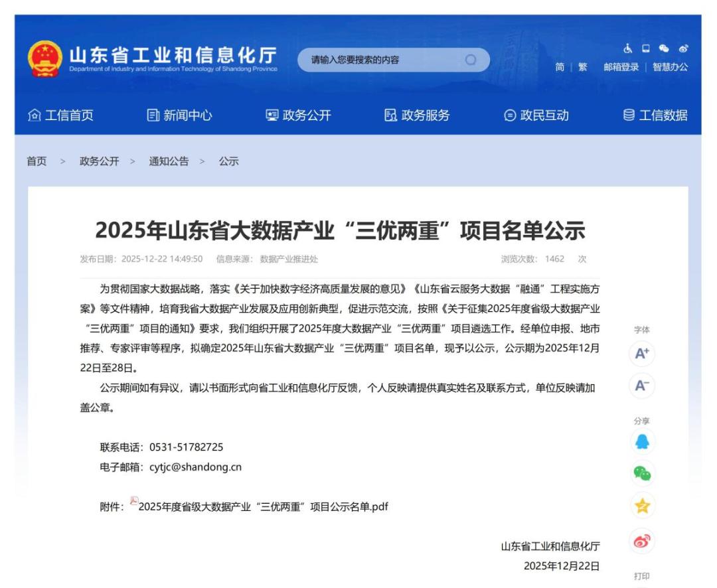Share article via green WeChat icon
717x588 pixels.
click(641, 473)
